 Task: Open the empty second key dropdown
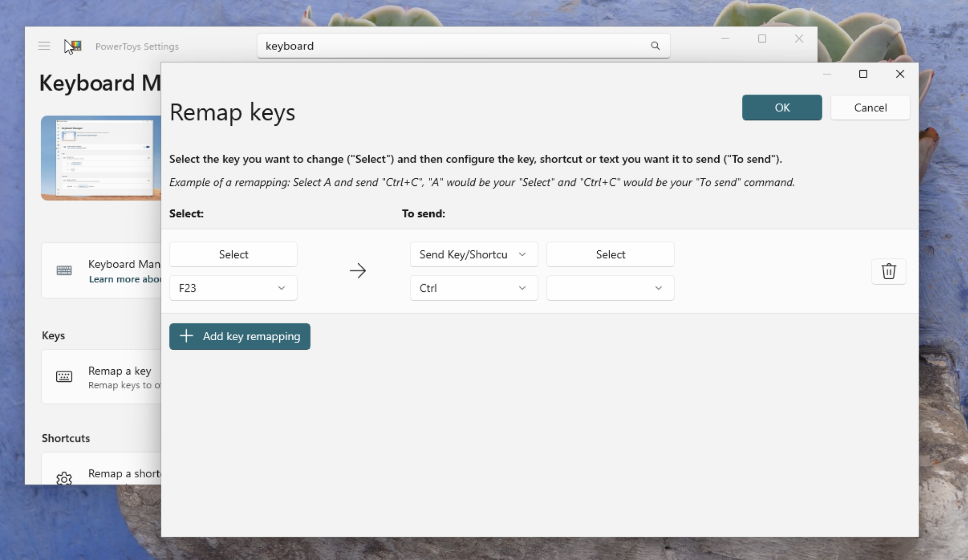(610, 288)
